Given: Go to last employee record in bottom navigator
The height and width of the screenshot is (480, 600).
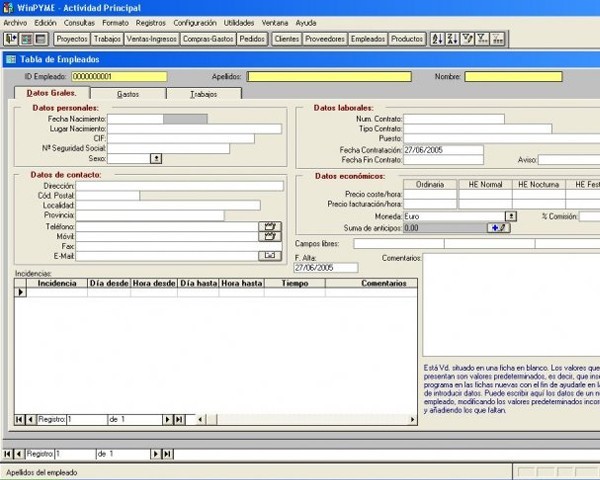Looking at the screenshot, I should point(167,454).
